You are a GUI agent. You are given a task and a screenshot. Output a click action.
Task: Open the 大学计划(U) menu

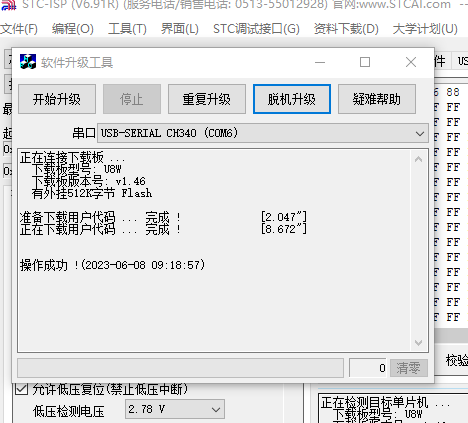425,29
